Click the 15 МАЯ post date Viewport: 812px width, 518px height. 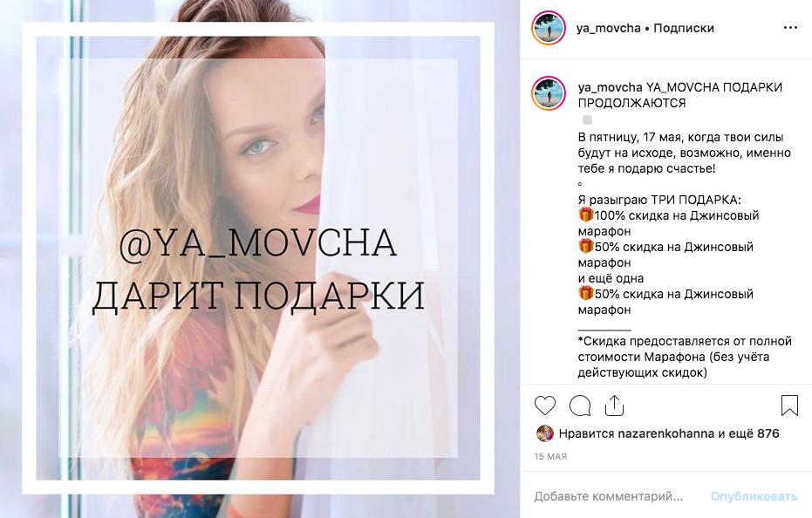[550, 456]
